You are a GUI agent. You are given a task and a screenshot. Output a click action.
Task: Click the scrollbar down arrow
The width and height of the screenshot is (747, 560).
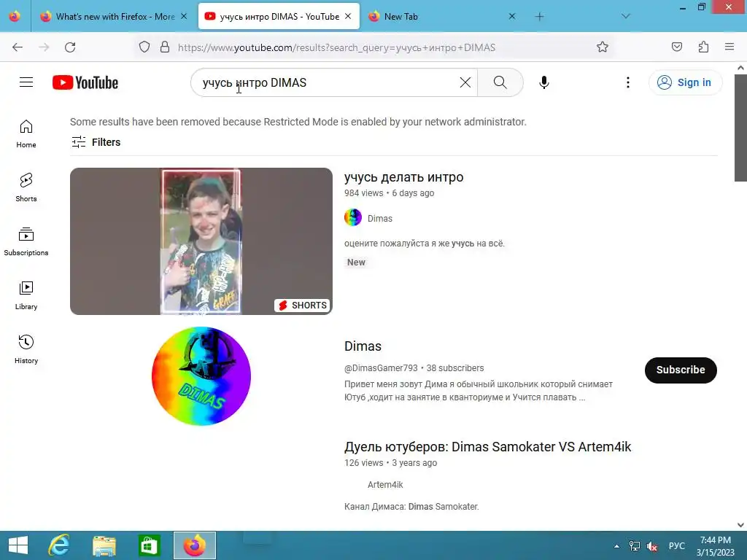coord(740,524)
